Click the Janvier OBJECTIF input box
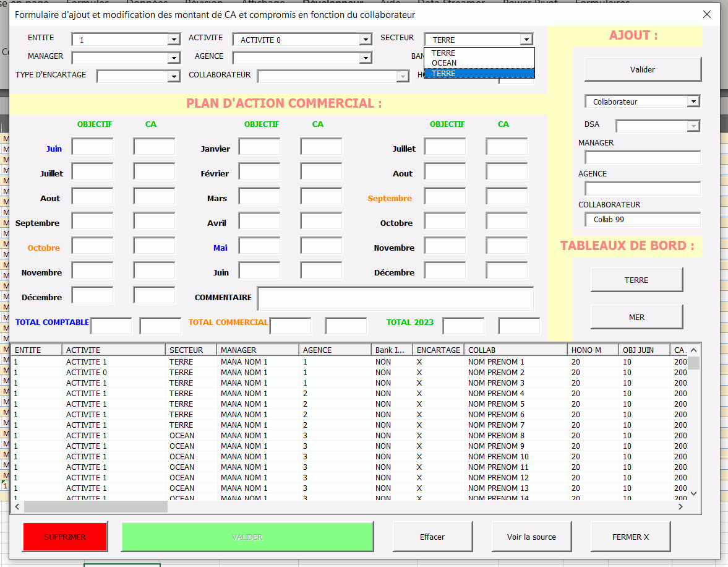Viewport: 728px width, 567px height. (259, 147)
